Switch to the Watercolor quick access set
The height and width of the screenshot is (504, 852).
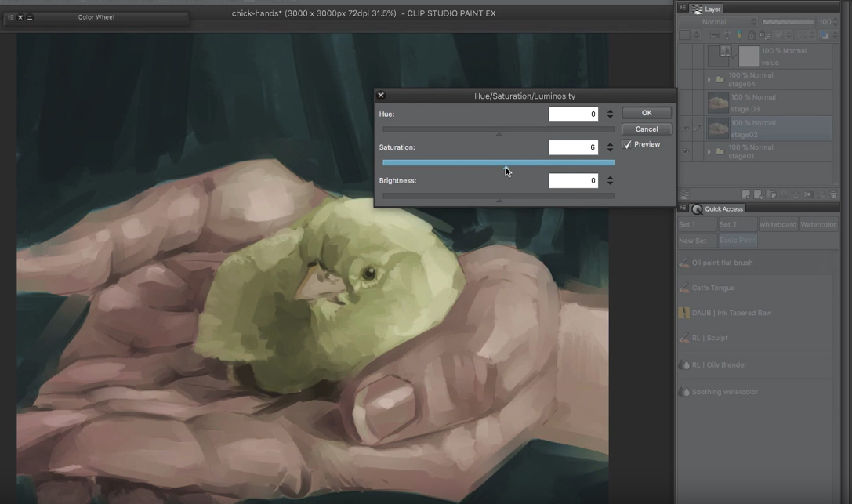[818, 224]
